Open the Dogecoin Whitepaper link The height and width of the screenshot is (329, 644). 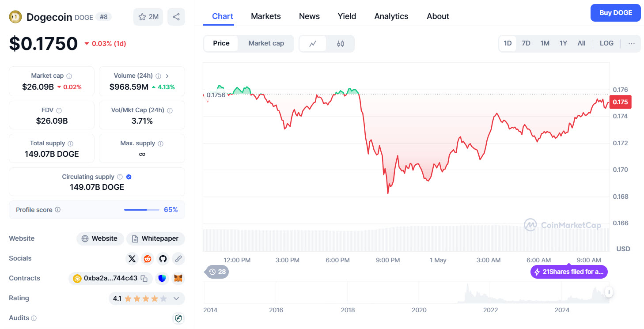155,238
